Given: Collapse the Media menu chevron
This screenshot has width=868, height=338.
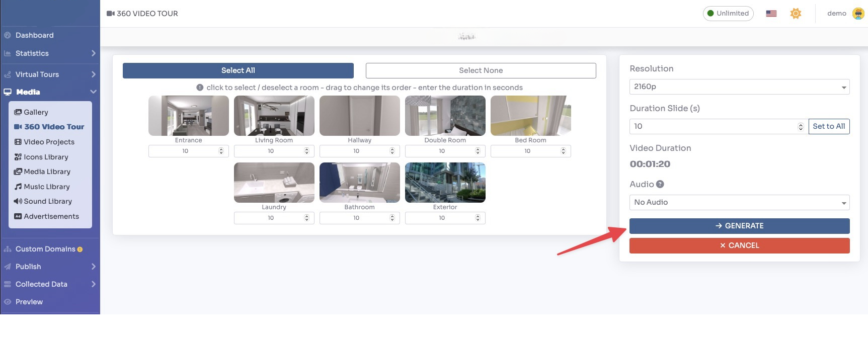Looking at the screenshot, I should point(93,92).
